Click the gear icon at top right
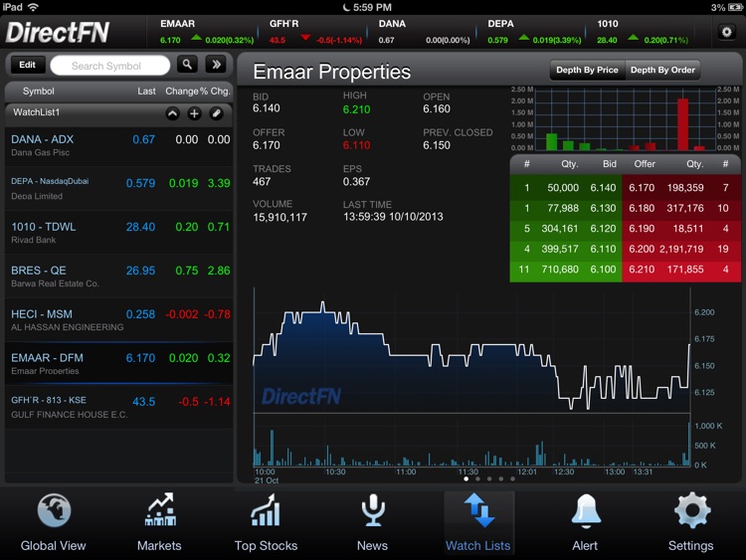Screen dimensions: 746x560 click(725, 32)
